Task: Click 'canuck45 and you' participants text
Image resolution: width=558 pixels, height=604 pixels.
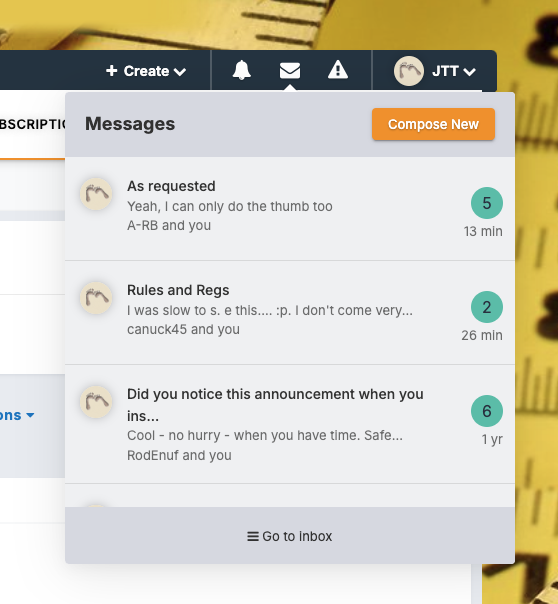Action: tap(183, 329)
